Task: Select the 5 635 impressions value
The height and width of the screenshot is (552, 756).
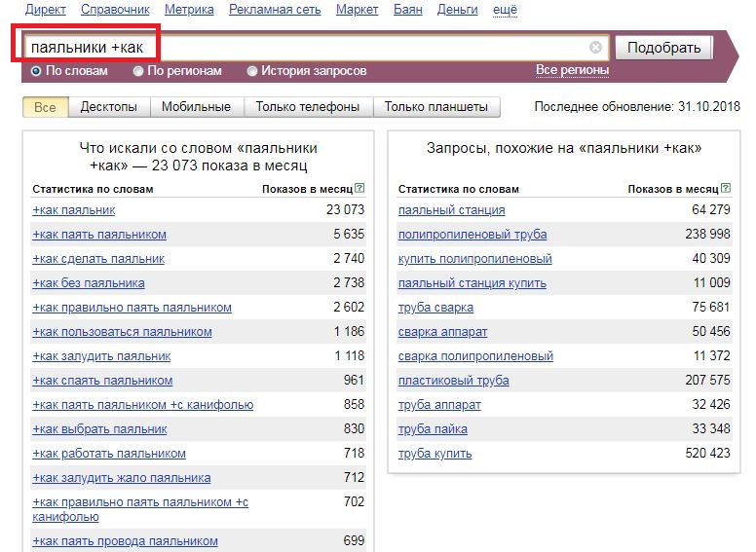Action: [x=349, y=235]
